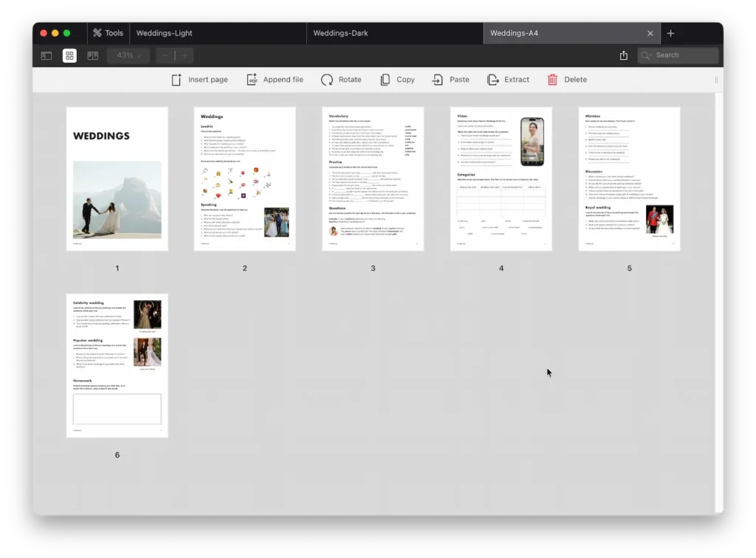Select page 6 Celebrity wedding thumbnail
The width and height of the screenshot is (756, 558).
click(x=117, y=365)
